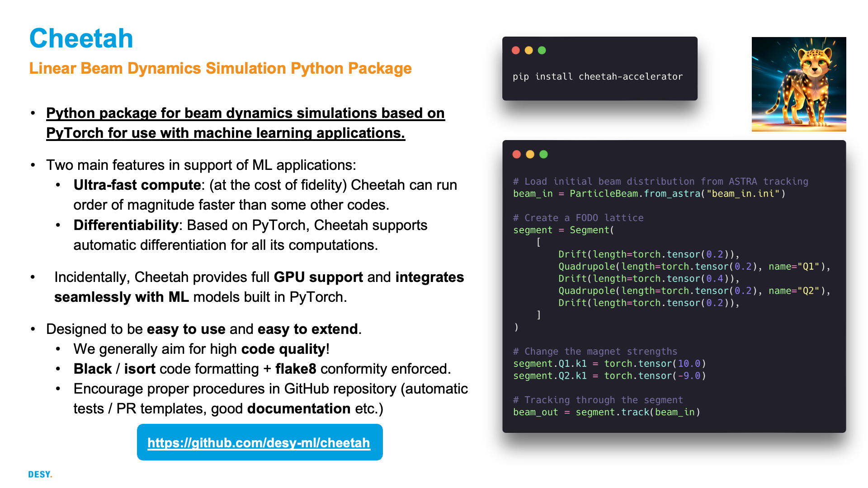Screen dimensions: 868x488
Task: Click the bold 'documentation' text
Action: pyautogui.click(x=299, y=408)
